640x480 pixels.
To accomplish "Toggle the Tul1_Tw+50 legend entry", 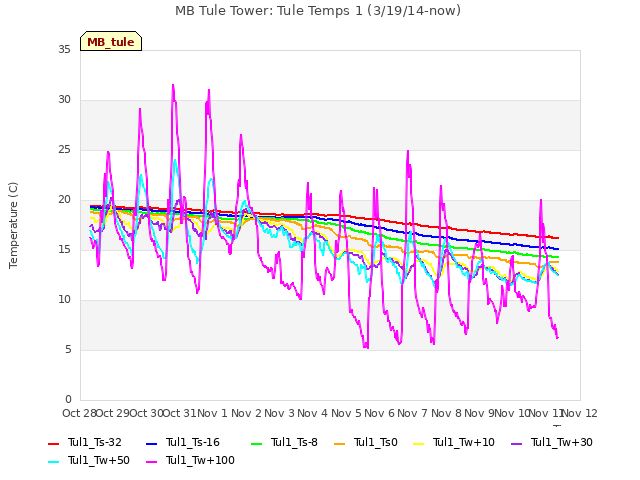I will [89, 460].
